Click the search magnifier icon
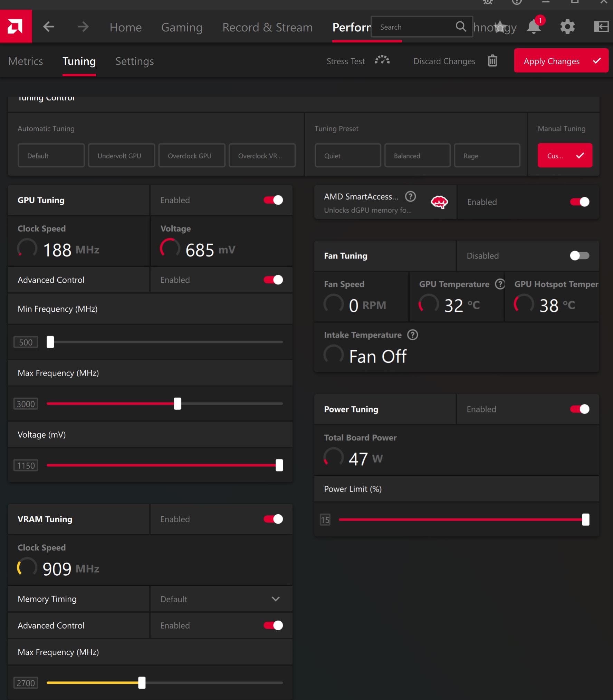Screen dimensions: 613x700 461,26
